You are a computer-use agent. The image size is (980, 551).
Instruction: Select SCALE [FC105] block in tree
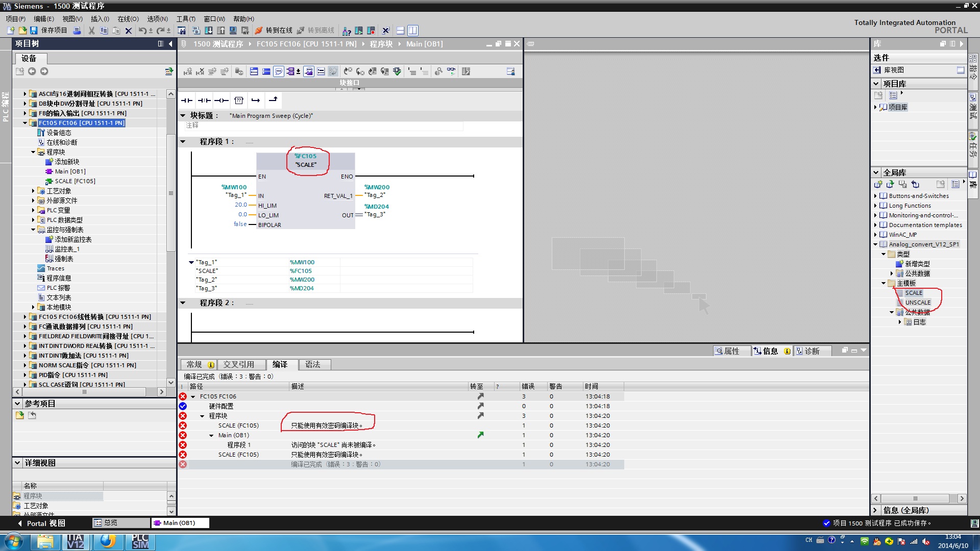[75, 181]
